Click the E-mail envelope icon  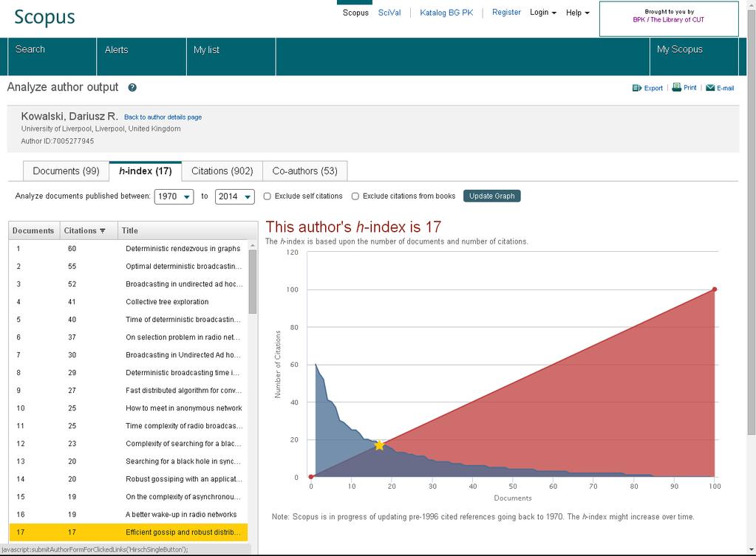pyautogui.click(x=710, y=88)
